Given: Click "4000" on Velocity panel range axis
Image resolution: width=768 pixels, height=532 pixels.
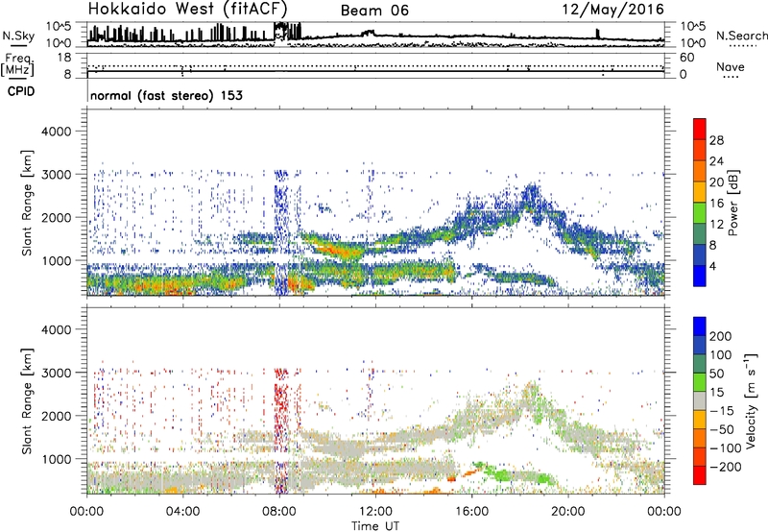Looking at the screenshot, I should (56, 329).
